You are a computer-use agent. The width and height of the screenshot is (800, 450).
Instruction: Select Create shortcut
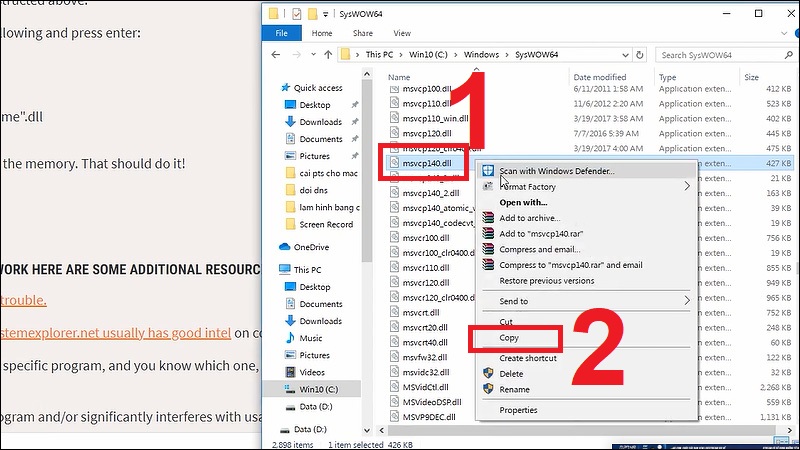point(528,358)
